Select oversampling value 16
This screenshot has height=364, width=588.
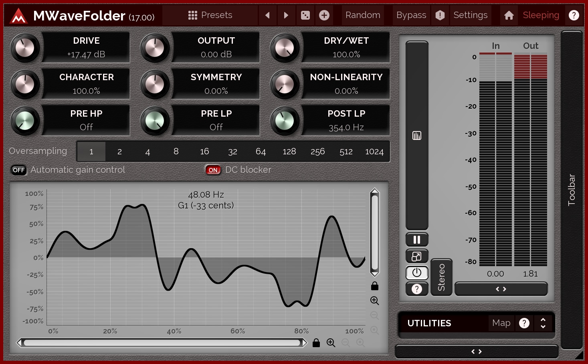coord(204,152)
